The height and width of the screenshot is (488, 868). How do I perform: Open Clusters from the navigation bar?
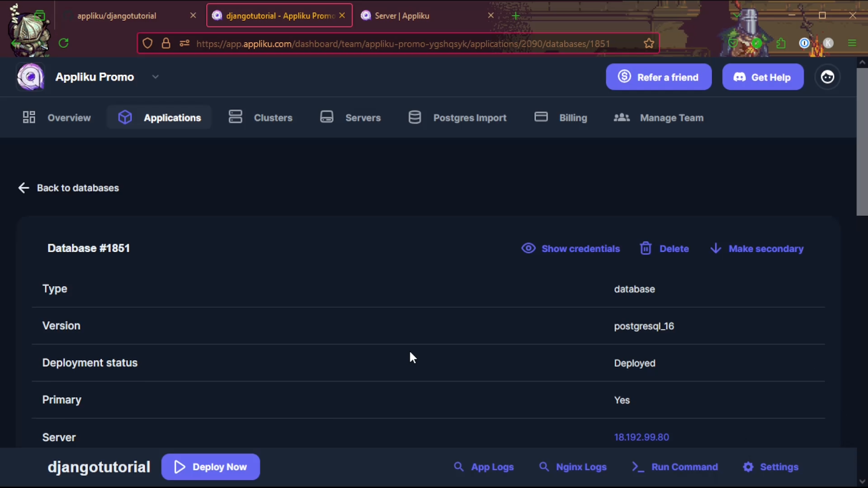[273, 117]
